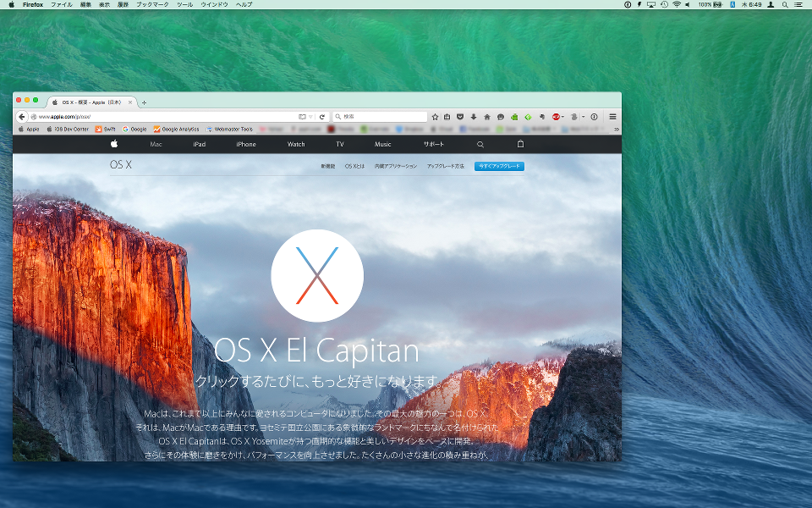This screenshot has height=508, width=812.
Task: Open the ウインドウ menu
Action: 214,5
